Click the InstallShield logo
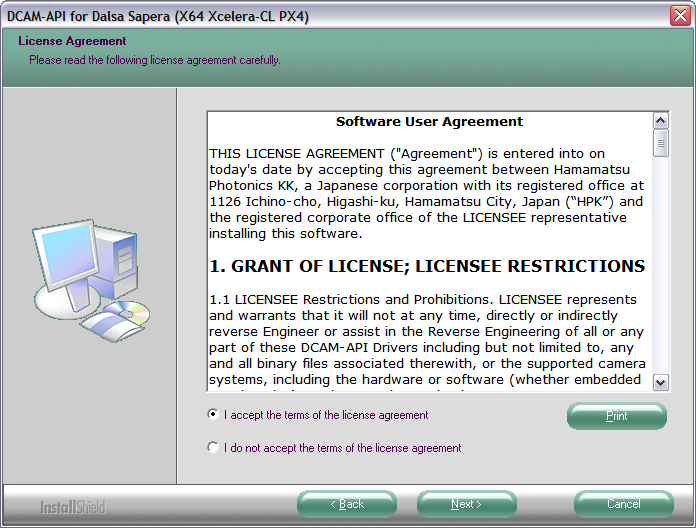The image size is (696, 528). (x=72, y=506)
